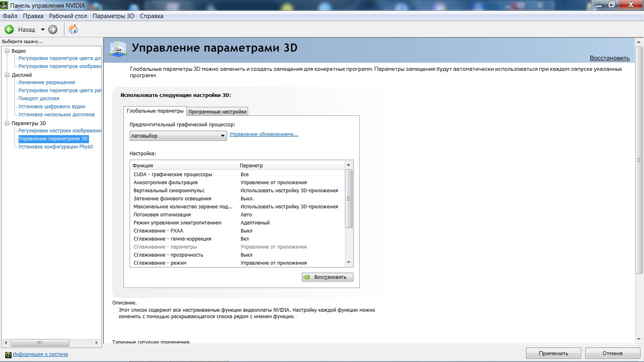Select the Сглаживание - FXAA row

pos(237,231)
